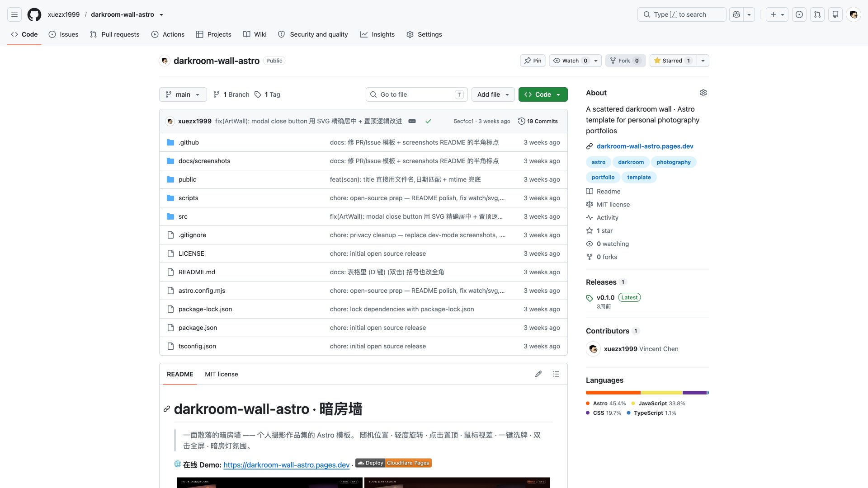View the green checkmark commit status
Image resolution: width=868 pixels, height=488 pixels.
point(428,121)
